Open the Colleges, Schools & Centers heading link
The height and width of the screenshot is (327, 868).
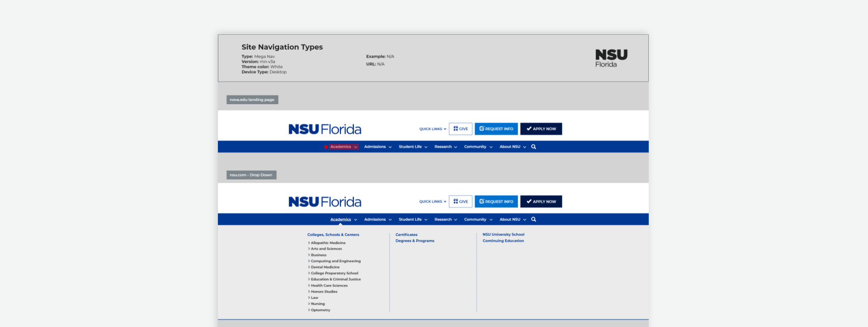click(x=333, y=235)
